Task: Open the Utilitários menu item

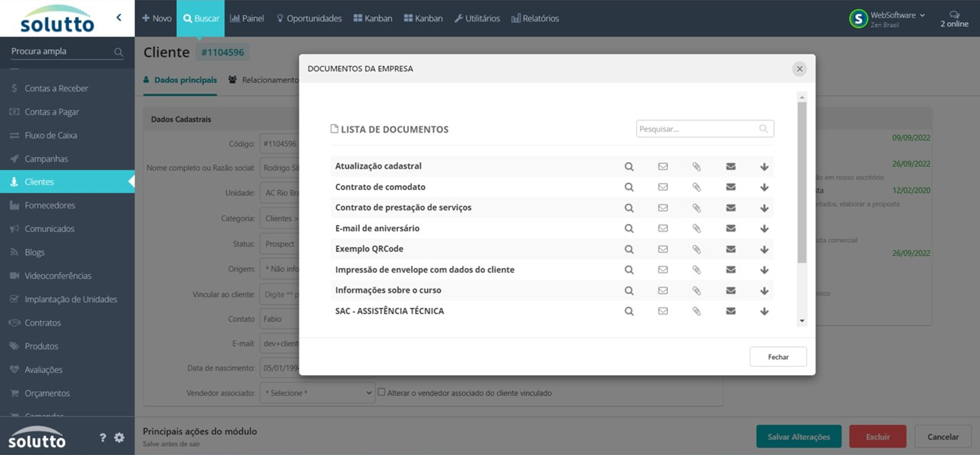Action: 477,18
